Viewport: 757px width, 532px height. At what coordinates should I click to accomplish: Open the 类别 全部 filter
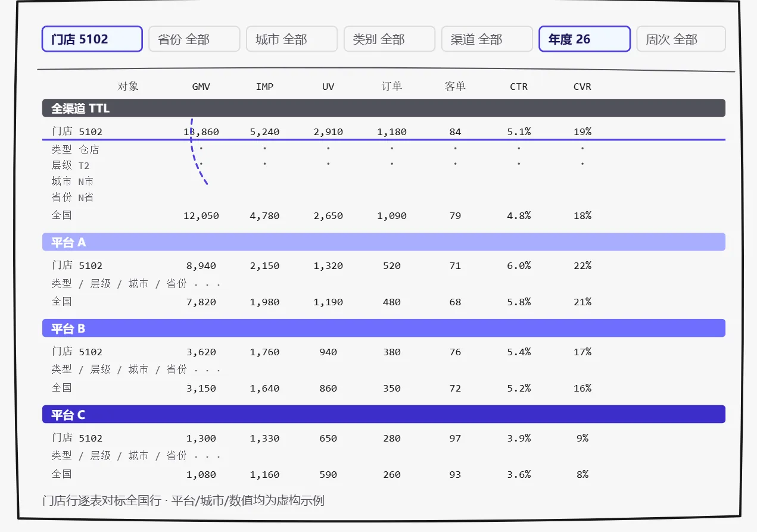pos(390,39)
